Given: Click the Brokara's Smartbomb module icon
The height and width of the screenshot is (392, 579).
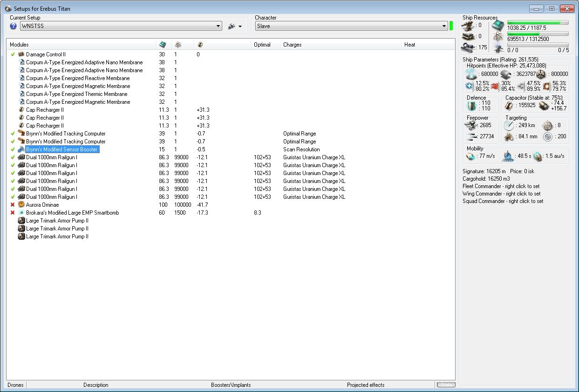Looking at the screenshot, I should coord(21,213).
